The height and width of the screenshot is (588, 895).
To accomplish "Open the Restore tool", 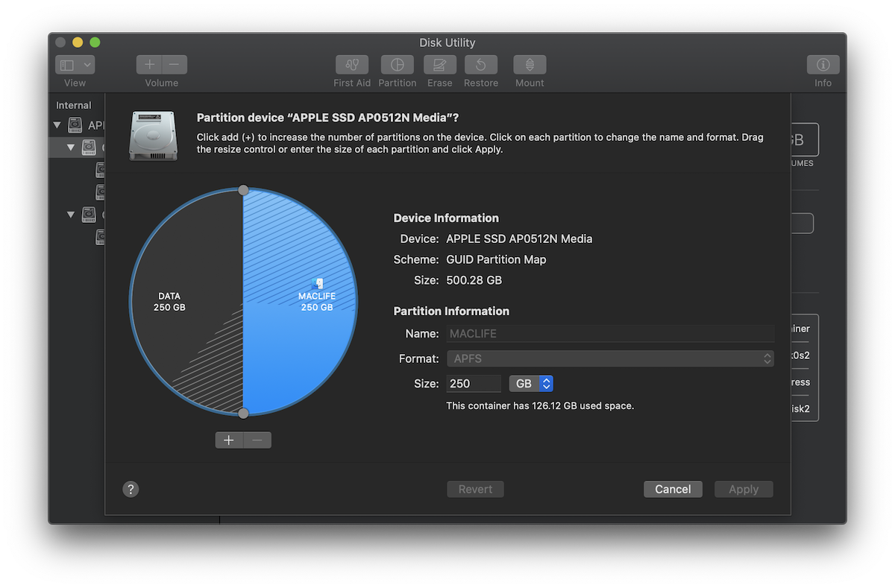I will point(480,66).
